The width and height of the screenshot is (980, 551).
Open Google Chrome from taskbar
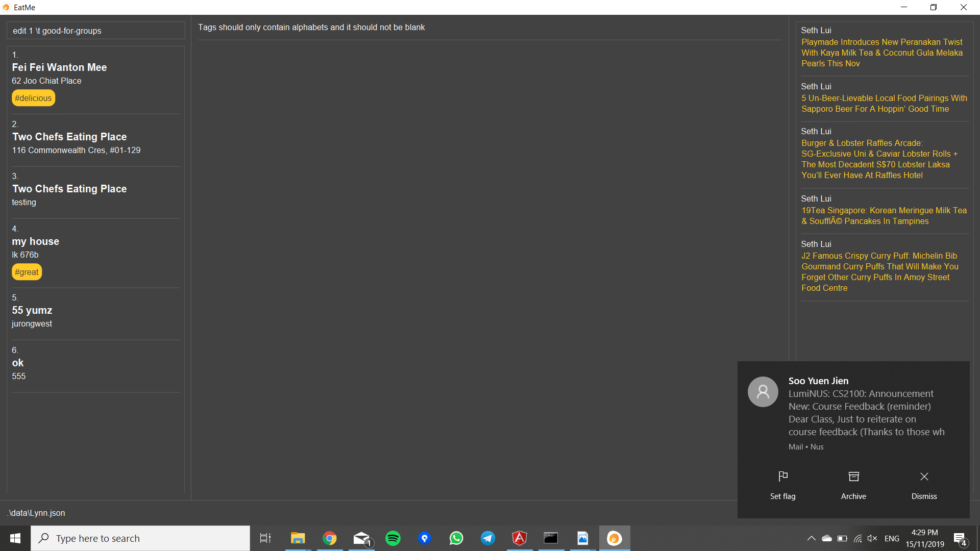(x=330, y=538)
